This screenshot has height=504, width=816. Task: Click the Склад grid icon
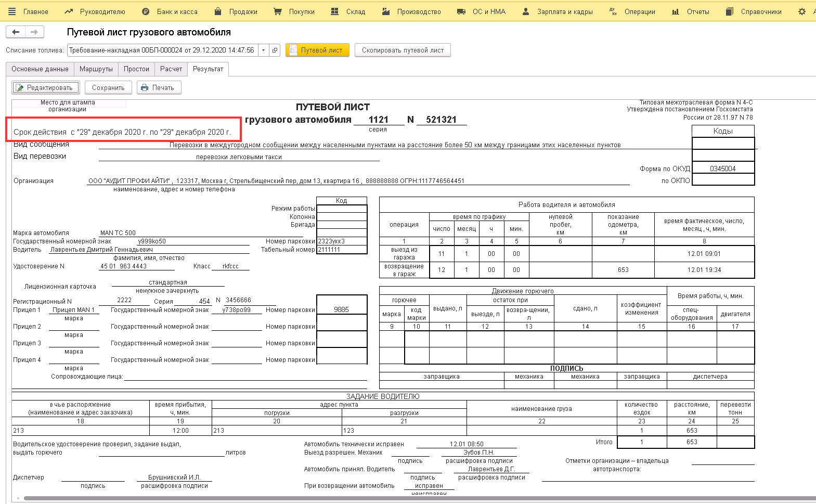pyautogui.click(x=335, y=11)
